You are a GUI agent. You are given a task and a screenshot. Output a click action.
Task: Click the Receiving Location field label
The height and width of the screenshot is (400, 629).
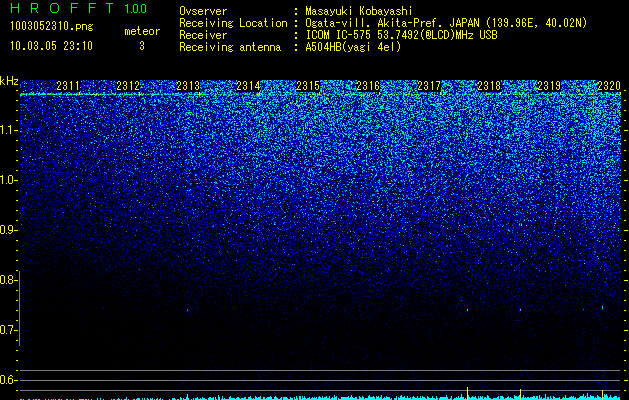(x=233, y=23)
